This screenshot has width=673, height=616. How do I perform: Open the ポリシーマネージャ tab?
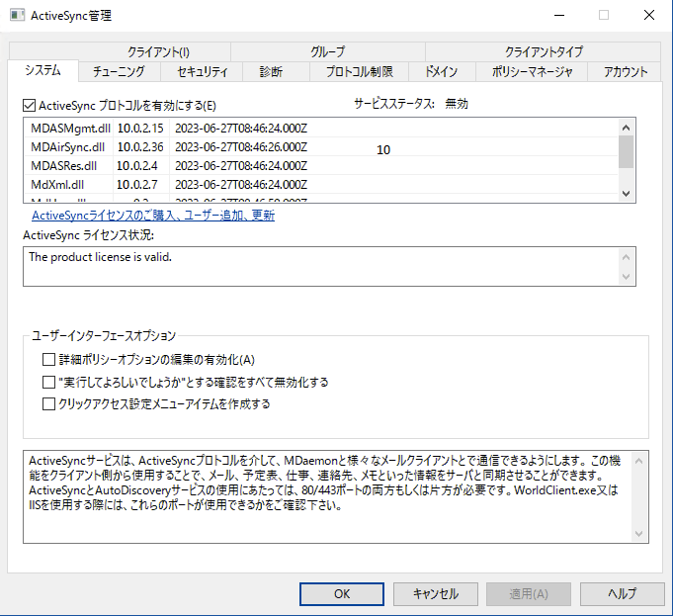[x=532, y=71]
